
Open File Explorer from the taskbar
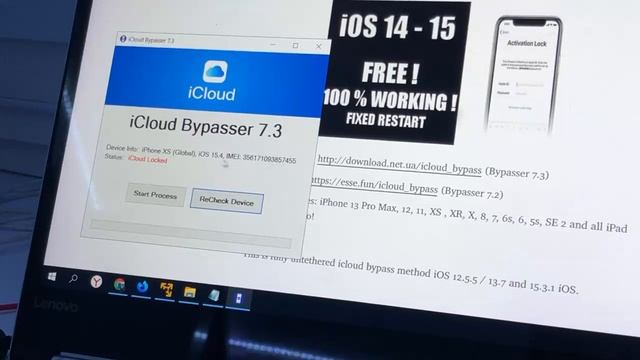[x=190, y=292]
